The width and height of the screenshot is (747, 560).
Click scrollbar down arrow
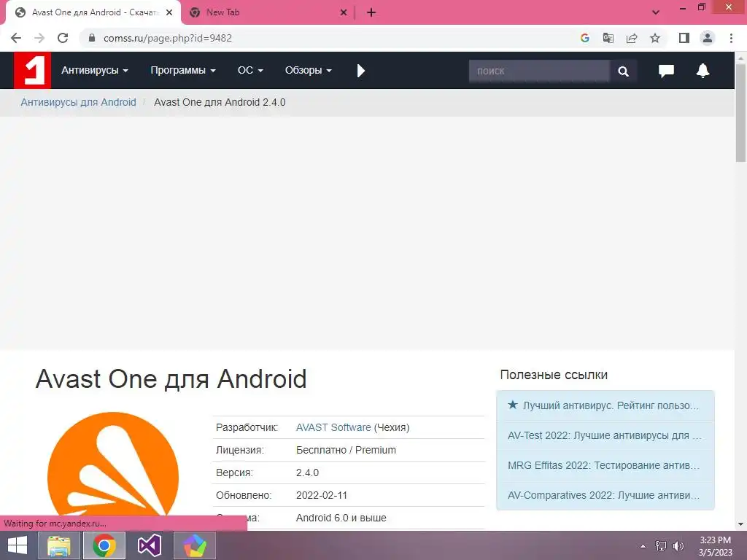coord(741,524)
